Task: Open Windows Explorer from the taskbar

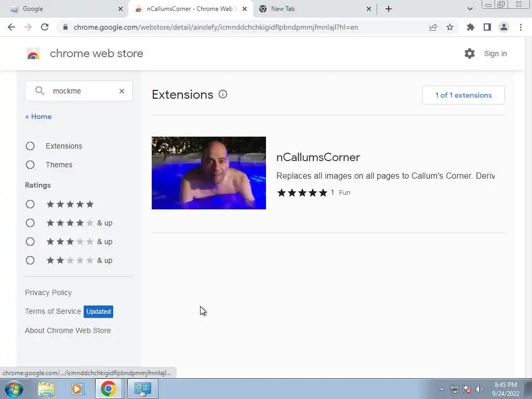Action: (x=46, y=389)
